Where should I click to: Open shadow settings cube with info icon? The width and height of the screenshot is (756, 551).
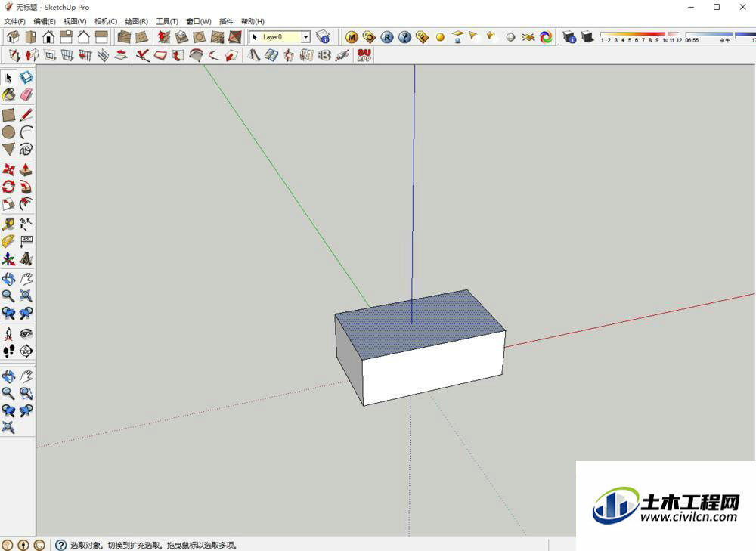[569, 36]
